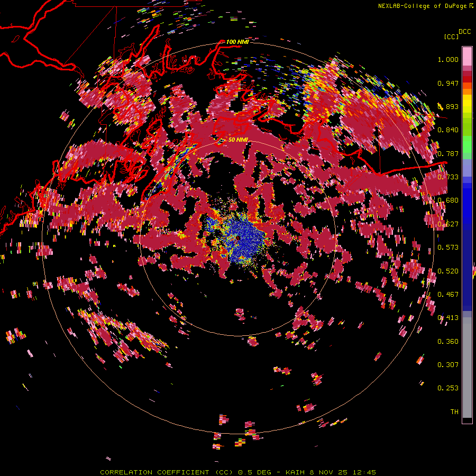Click the [CC] legend unit label
The width and height of the screenshot is (476, 476).
[451, 36]
